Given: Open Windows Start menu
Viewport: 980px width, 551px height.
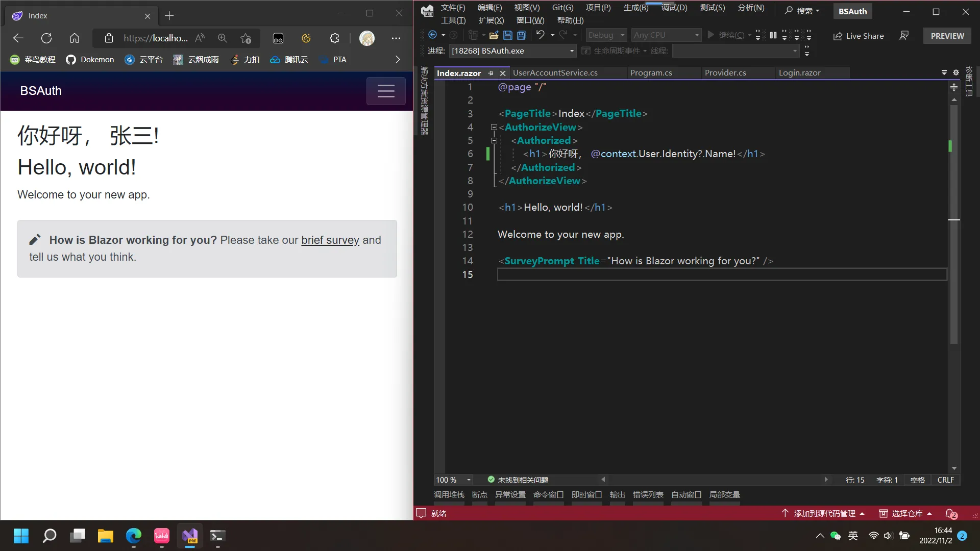Looking at the screenshot, I should 21,536.
